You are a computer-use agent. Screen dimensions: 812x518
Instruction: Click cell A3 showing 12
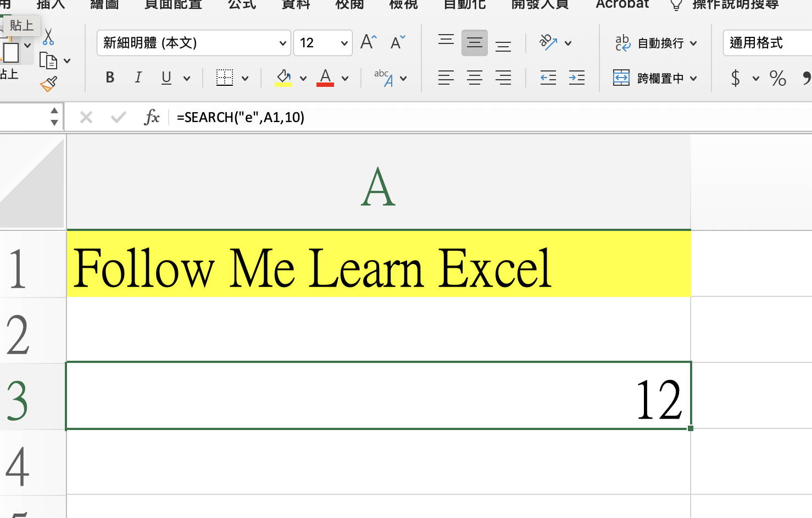379,396
